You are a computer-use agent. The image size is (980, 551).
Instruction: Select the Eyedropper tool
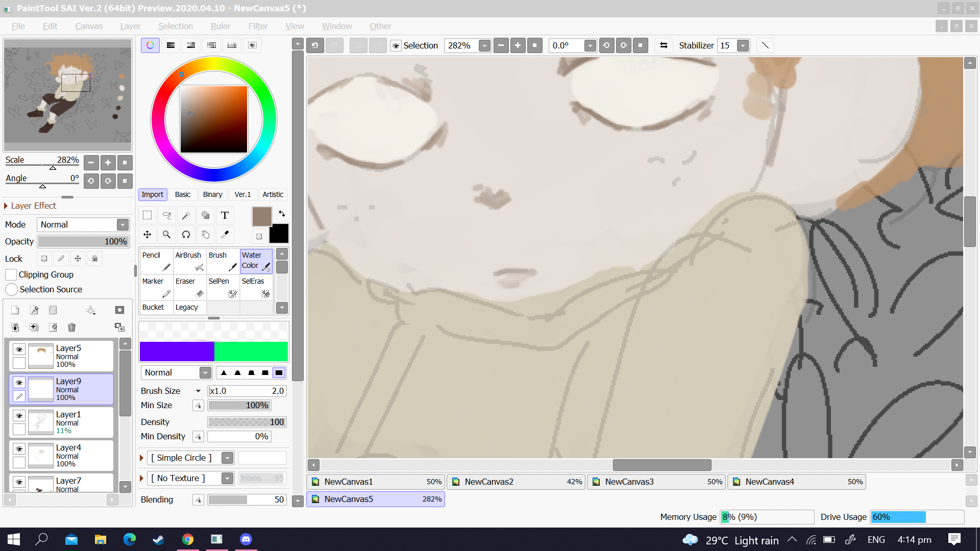(x=225, y=235)
